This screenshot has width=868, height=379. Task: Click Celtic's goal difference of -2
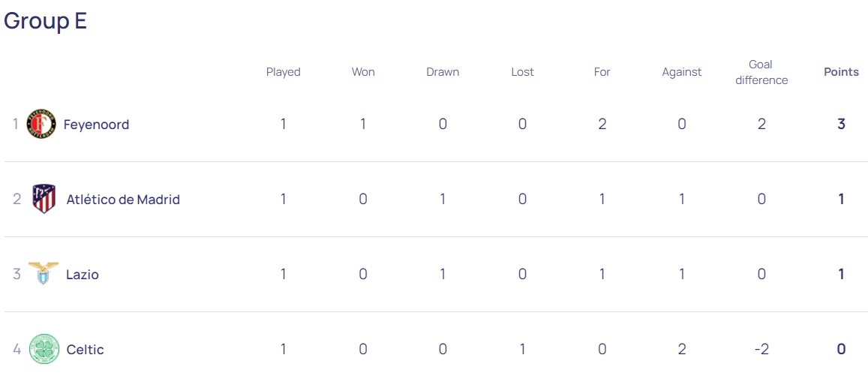pyautogui.click(x=761, y=349)
